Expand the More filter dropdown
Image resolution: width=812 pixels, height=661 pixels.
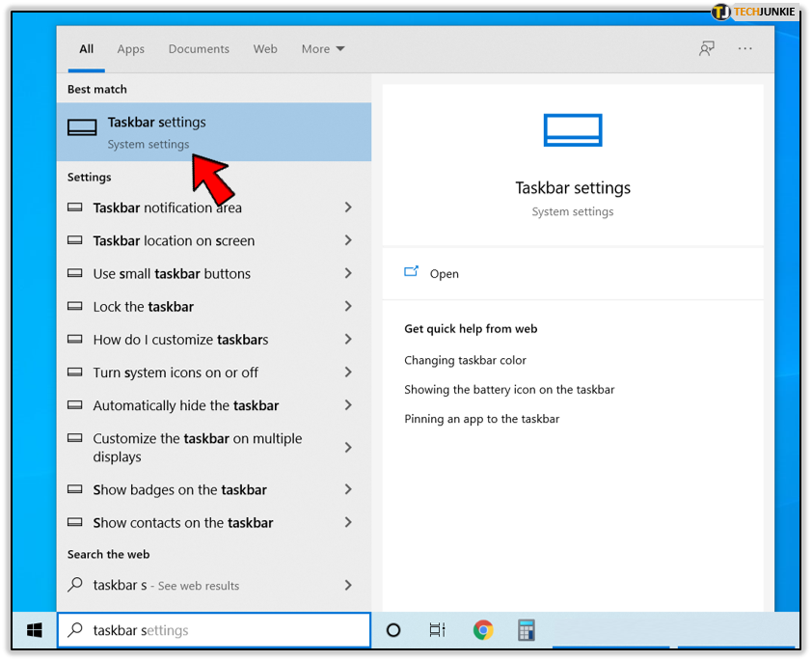(322, 49)
